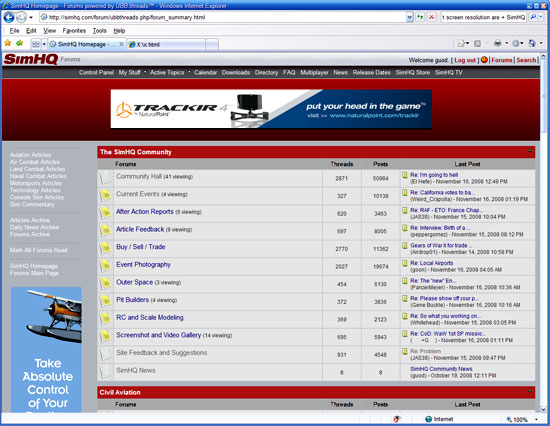
Task: Click the Log out link
Action: click(x=465, y=60)
